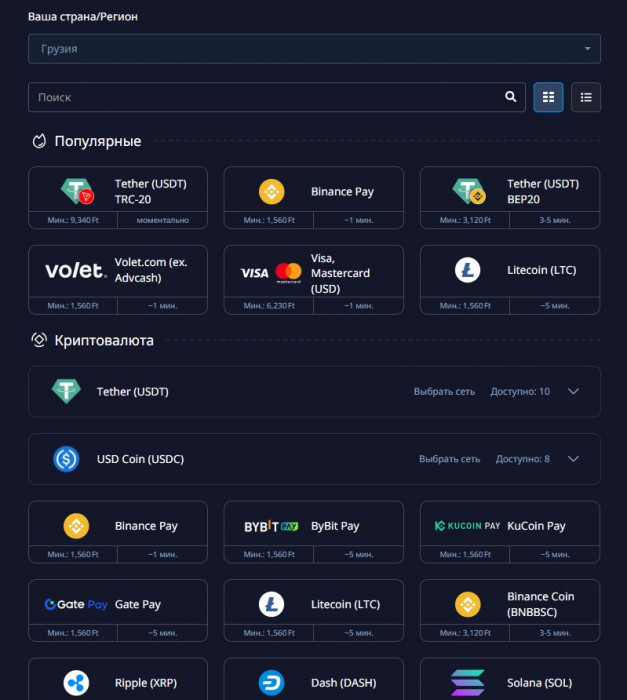Click the USD Coin (USDC) logo
The image size is (627, 700).
[x=66, y=459]
